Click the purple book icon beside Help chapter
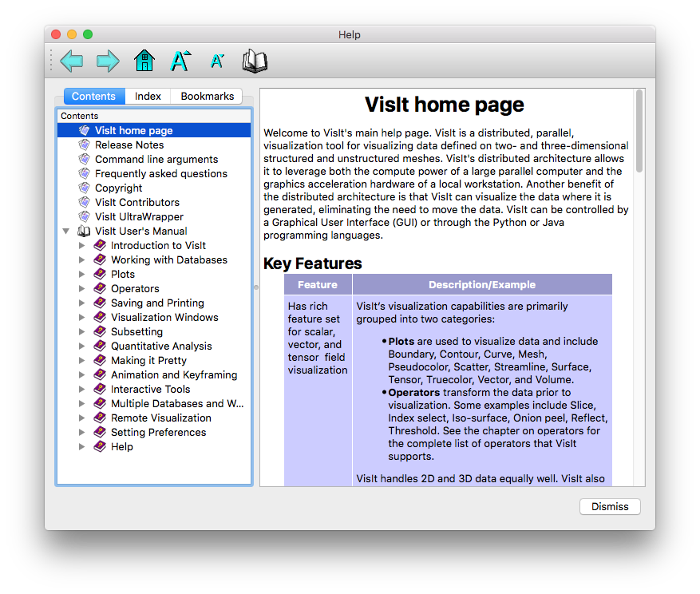700x594 pixels. tap(100, 446)
